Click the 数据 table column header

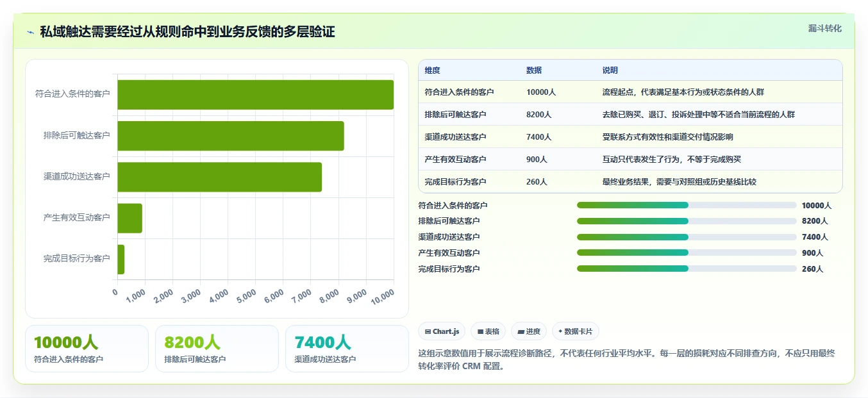534,70
